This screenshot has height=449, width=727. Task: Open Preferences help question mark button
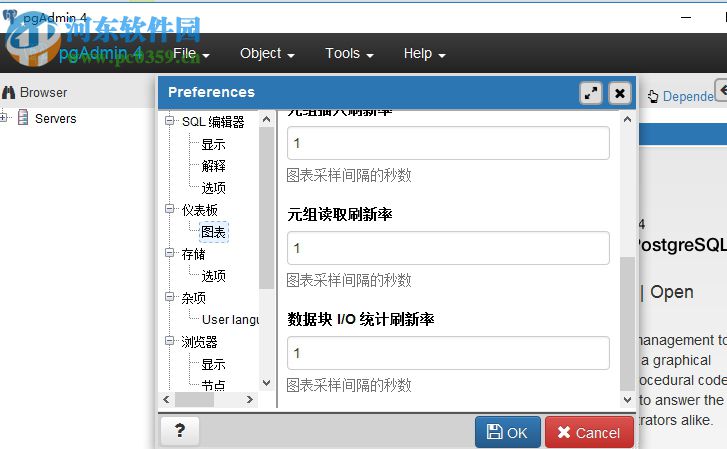point(180,430)
